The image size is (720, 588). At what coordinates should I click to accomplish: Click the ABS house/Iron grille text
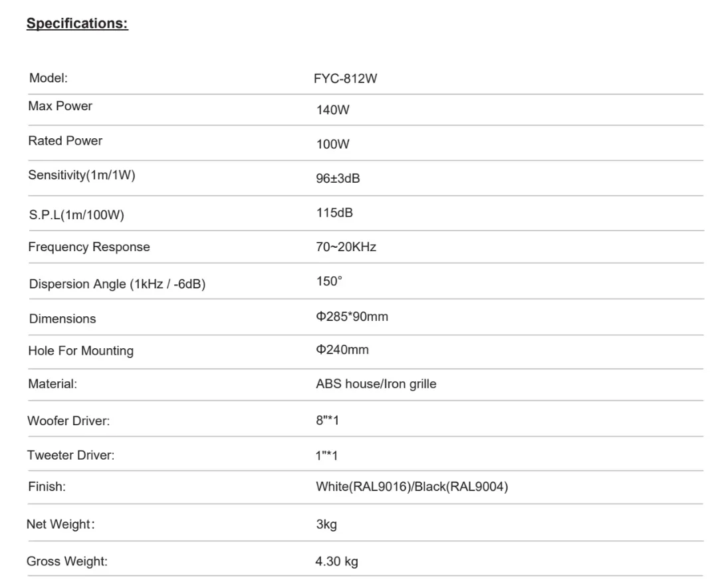click(x=376, y=384)
